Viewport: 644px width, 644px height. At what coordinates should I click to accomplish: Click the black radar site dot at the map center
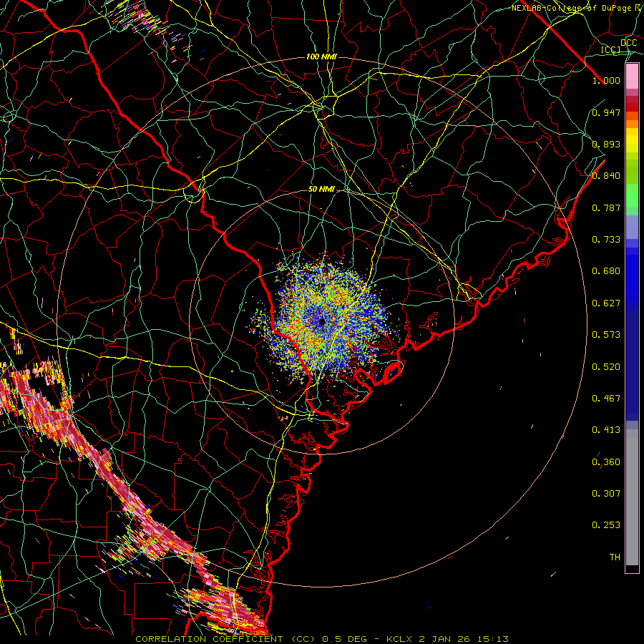(x=322, y=321)
